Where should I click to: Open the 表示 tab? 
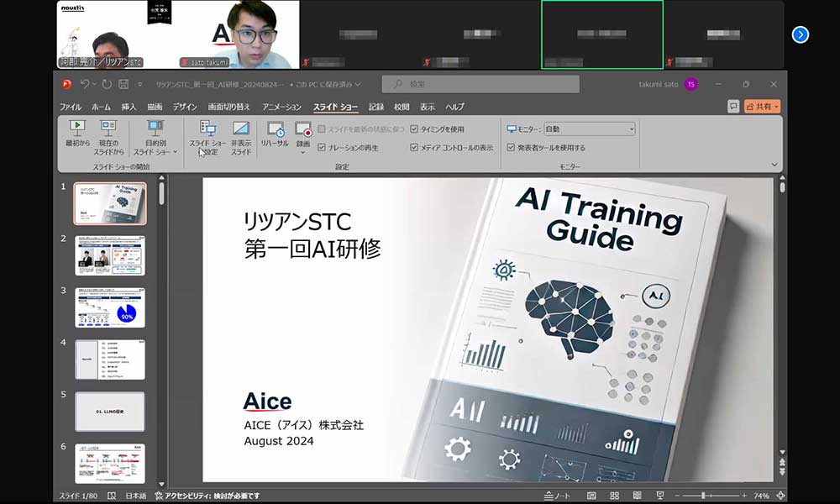(x=427, y=107)
